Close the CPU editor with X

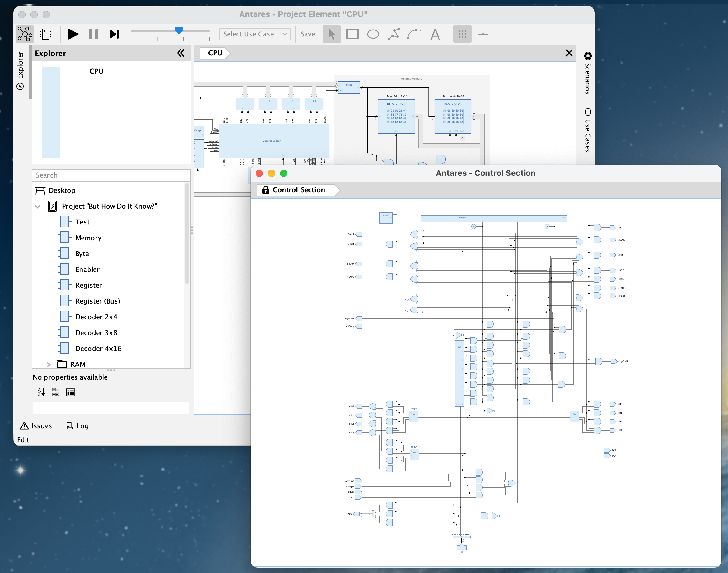569,53
